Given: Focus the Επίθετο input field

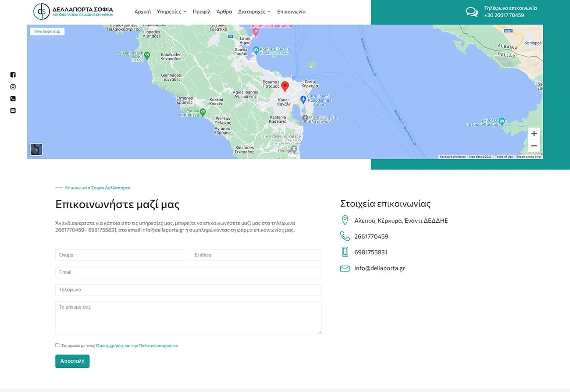Looking at the screenshot, I should coord(256,255).
